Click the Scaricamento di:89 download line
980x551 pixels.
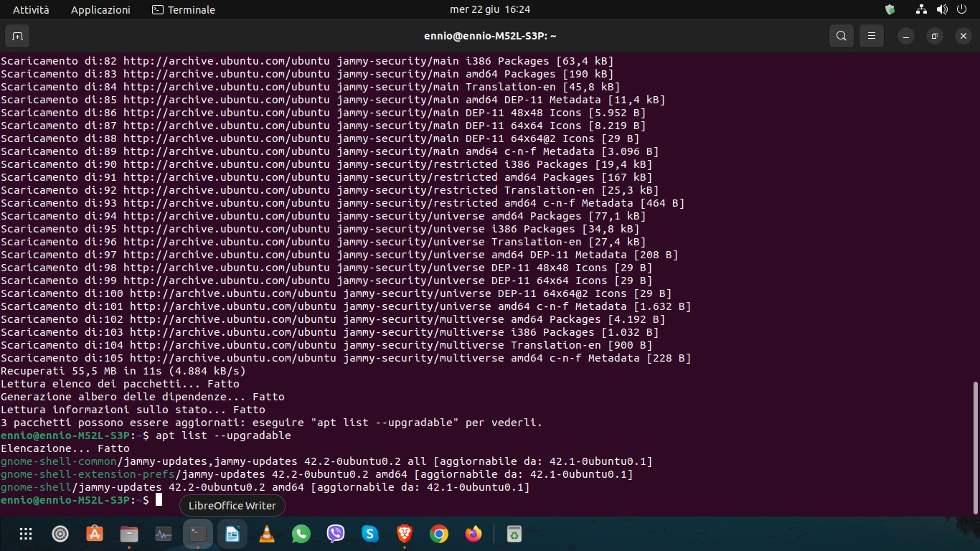pyautogui.click(x=329, y=151)
